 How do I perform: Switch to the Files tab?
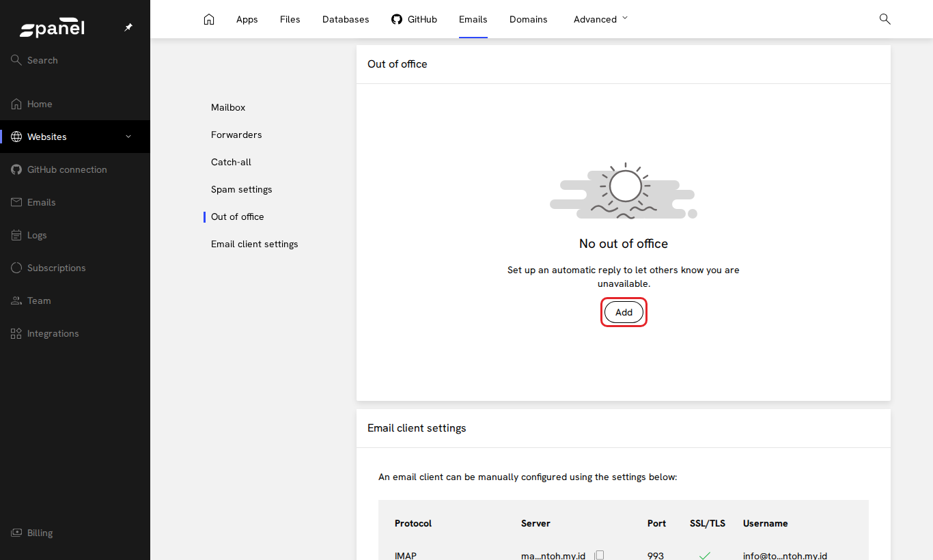290,19
